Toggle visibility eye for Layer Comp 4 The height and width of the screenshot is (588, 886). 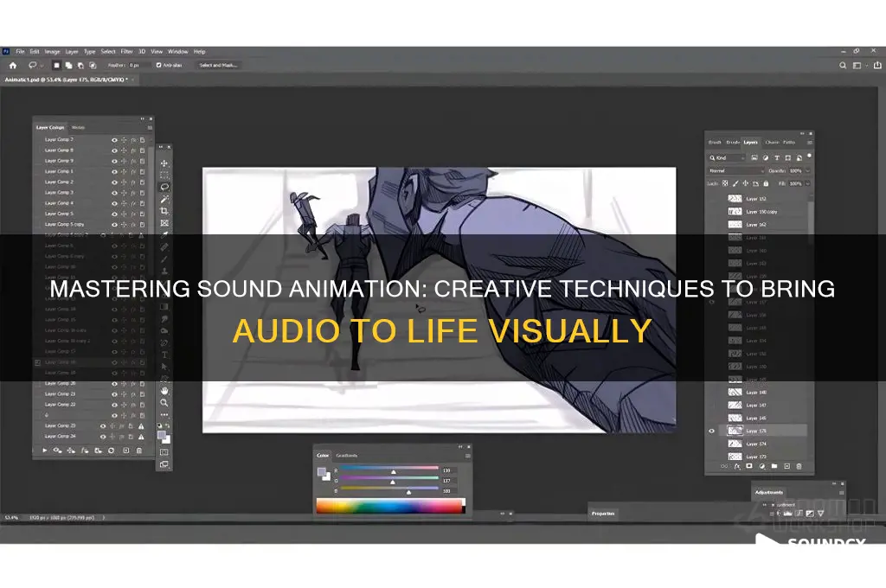pos(114,203)
